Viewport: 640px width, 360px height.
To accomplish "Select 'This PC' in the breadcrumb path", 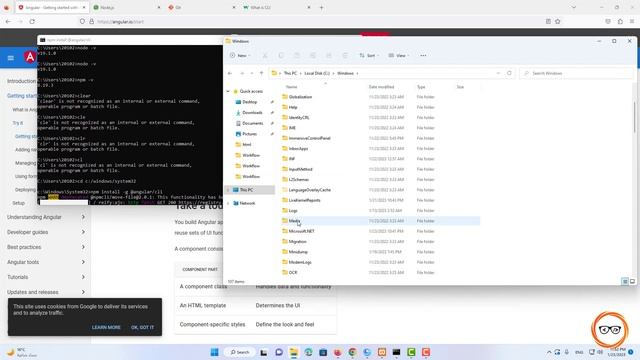I will 290,73.
